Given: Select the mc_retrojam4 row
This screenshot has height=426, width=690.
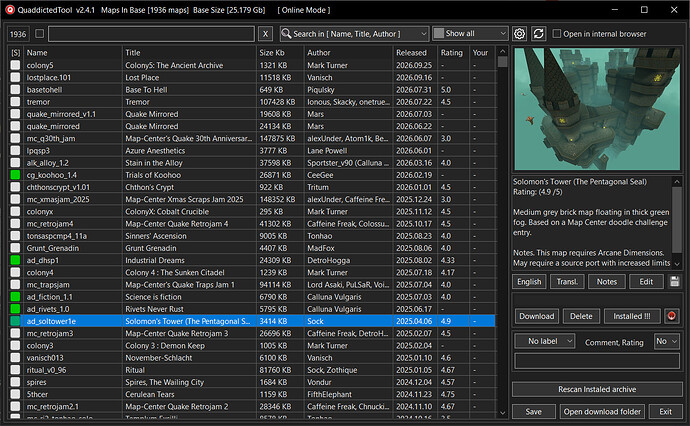Looking at the screenshot, I should [252, 224].
